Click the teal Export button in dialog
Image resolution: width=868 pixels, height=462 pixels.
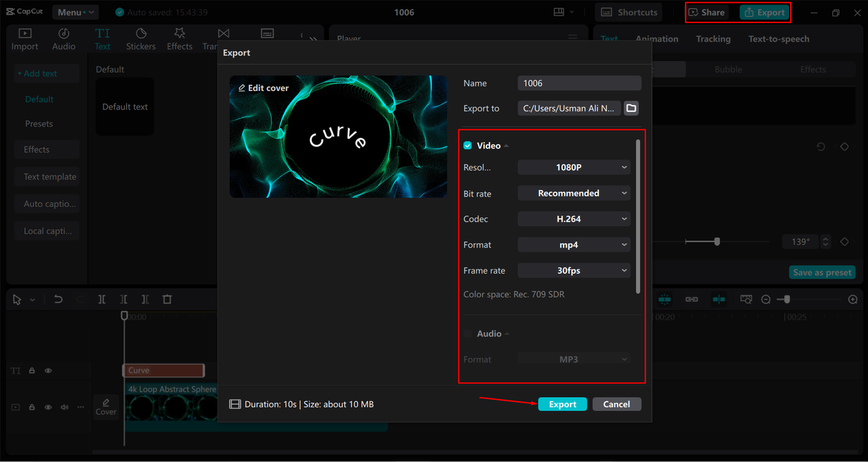click(x=563, y=404)
